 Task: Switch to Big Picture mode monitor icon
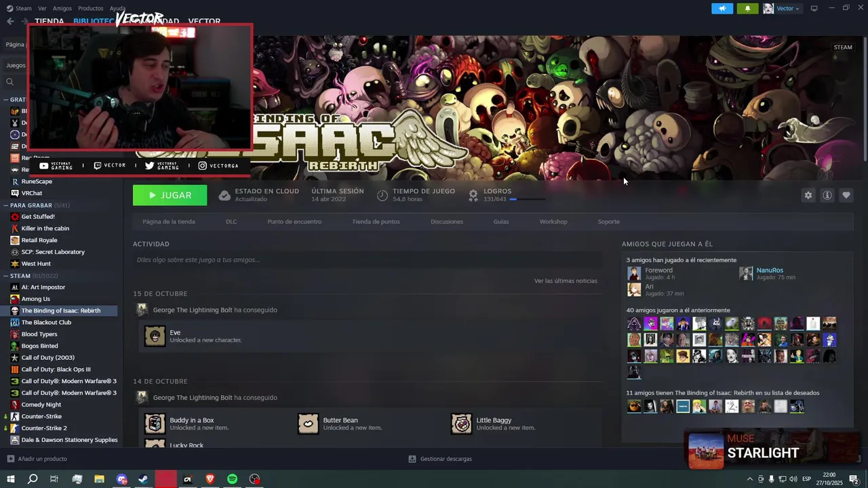click(x=814, y=8)
